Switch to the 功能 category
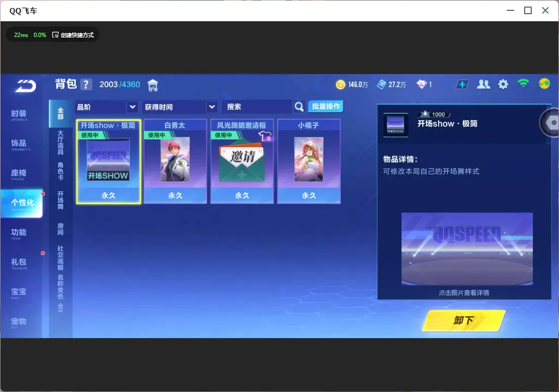This screenshot has width=559, height=392. [x=19, y=233]
